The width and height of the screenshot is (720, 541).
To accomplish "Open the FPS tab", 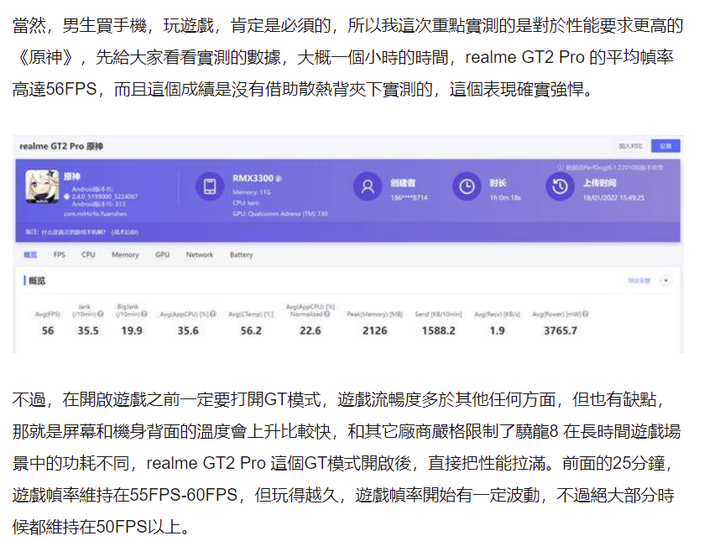I will (59, 254).
